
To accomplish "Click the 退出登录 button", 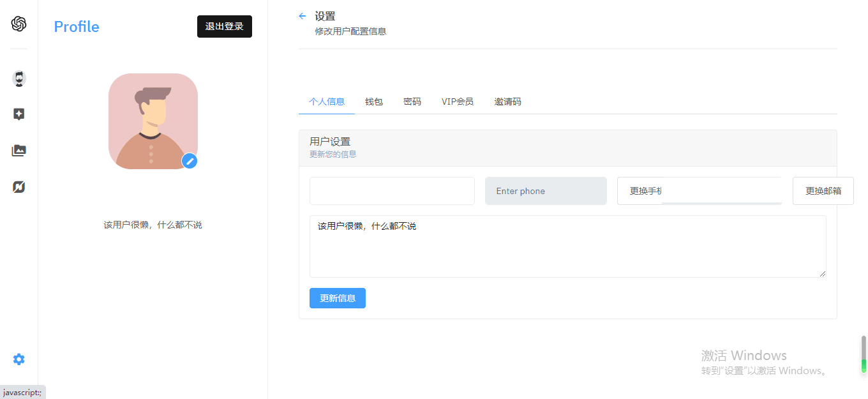I will [x=225, y=27].
